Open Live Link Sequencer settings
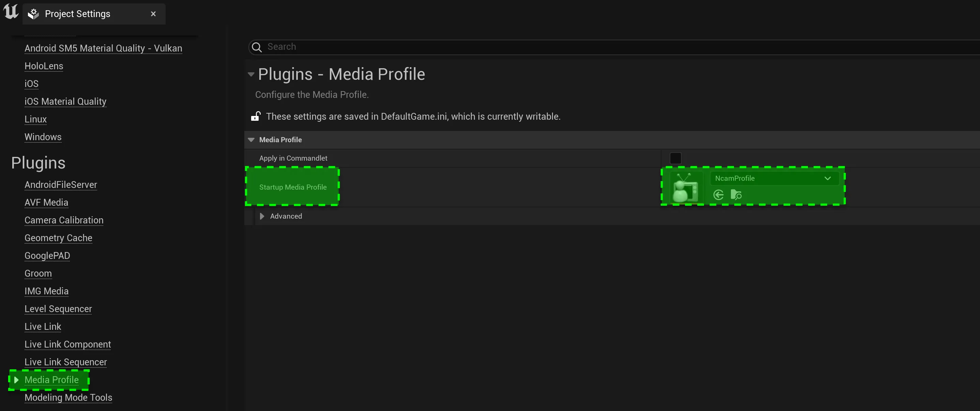The image size is (980, 411). [x=66, y=362]
